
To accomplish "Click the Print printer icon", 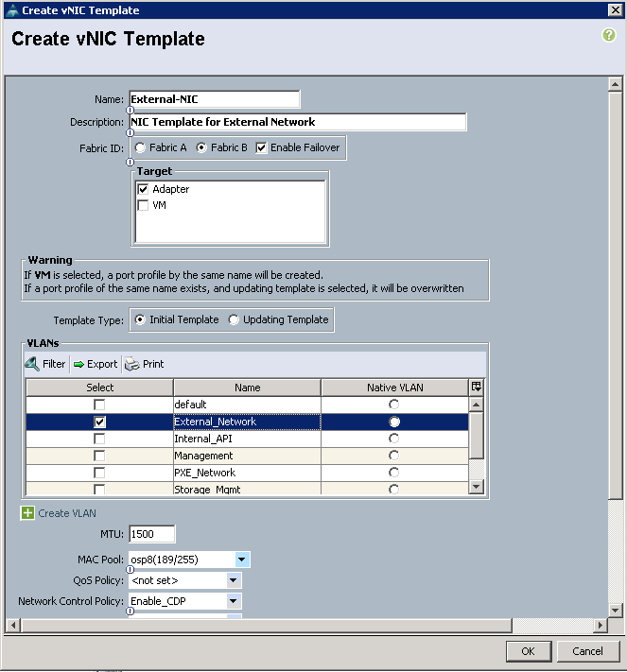I will point(132,364).
